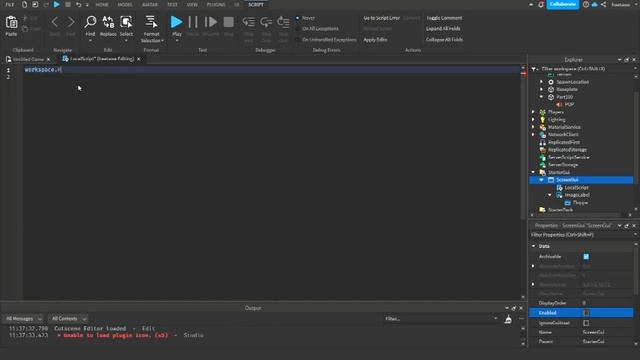This screenshot has width=640, height=360.
Task: Select the Never debug errors radio option
Action: point(297,18)
